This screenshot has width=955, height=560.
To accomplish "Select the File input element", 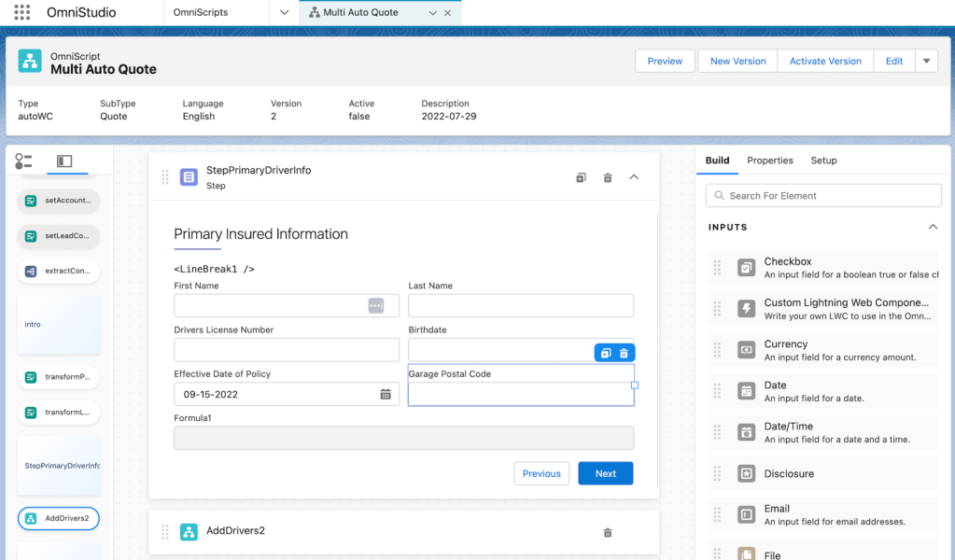I will pyautogui.click(x=823, y=550).
